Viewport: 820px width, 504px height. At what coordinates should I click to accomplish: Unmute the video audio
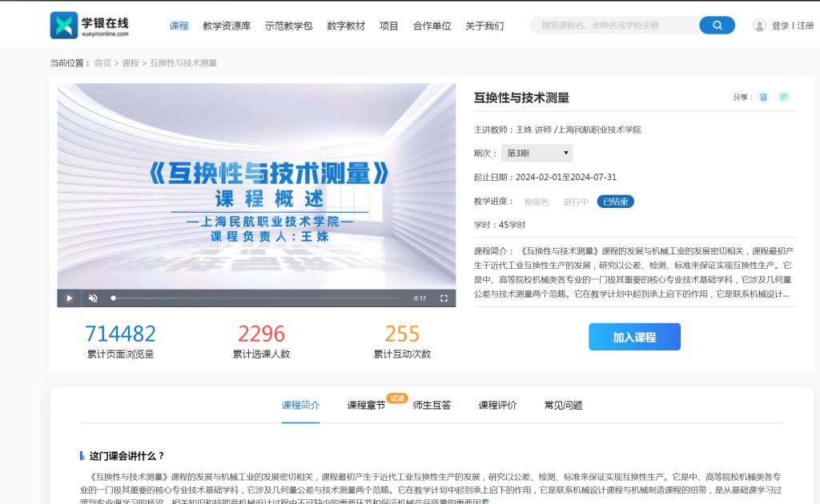pyautogui.click(x=93, y=298)
